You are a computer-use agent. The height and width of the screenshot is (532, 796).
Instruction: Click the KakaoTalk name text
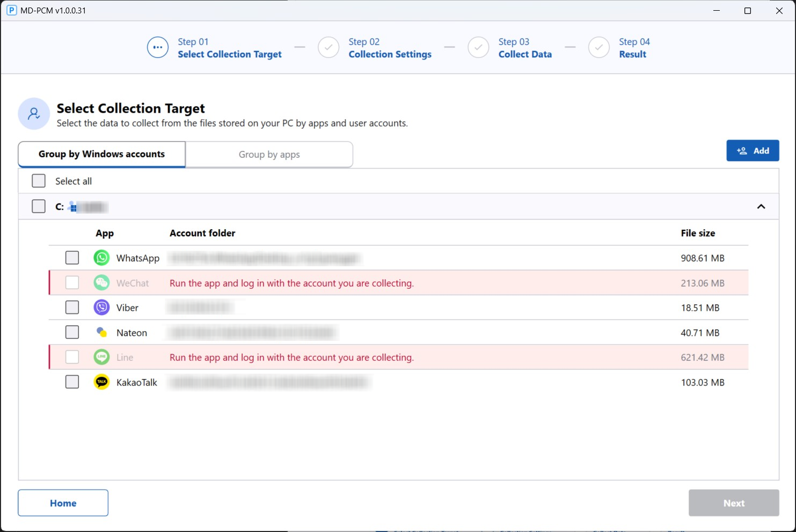tap(137, 382)
